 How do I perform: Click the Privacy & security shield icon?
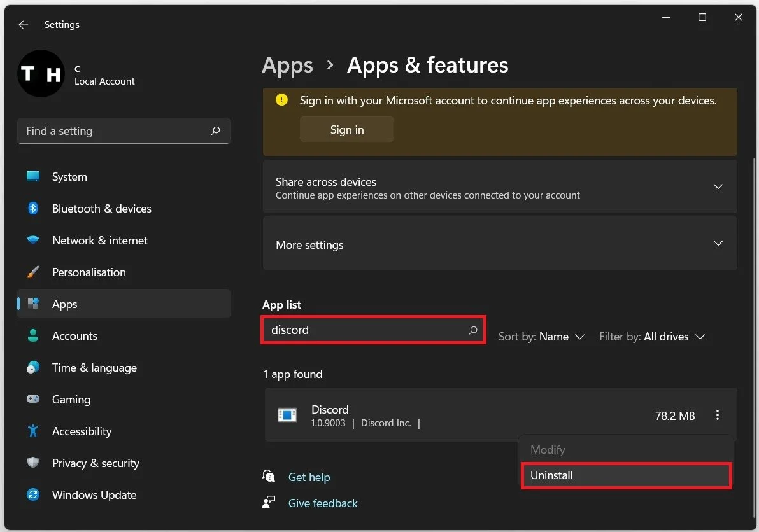[33, 463]
